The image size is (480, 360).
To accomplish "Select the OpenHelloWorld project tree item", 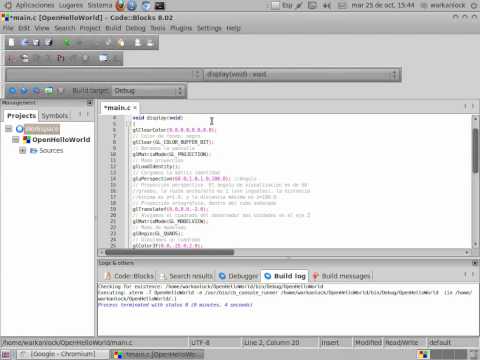I will click(x=61, y=140).
